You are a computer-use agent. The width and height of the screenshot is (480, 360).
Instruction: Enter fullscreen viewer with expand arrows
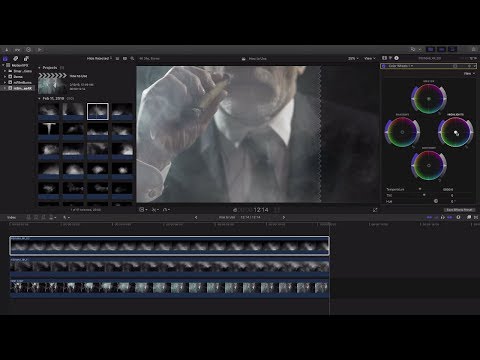coord(375,210)
